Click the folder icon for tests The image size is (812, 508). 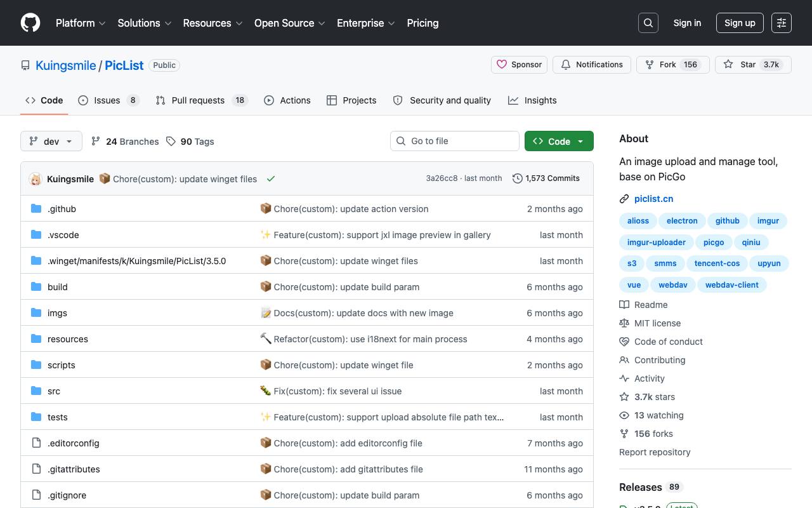pos(36,417)
